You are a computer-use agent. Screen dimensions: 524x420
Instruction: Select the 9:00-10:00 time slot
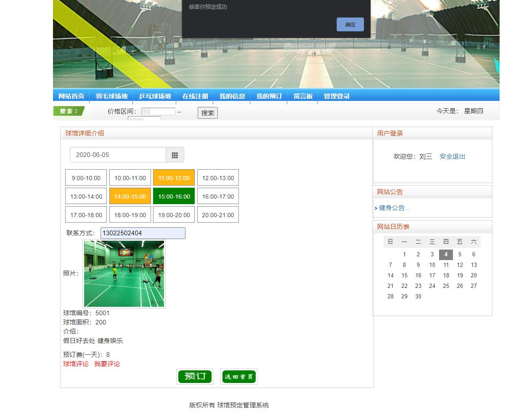pyautogui.click(x=85, y=177)
